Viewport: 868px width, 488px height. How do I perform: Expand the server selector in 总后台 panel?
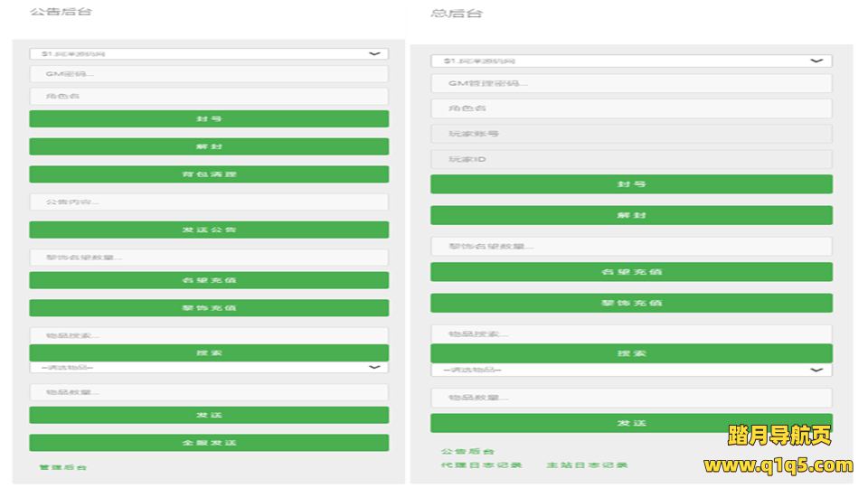(x=630, y=61)
